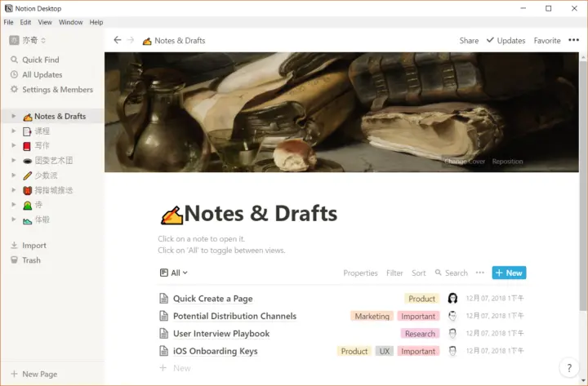Viewport: 588px width, 386px height.
Task: Open database Properties
Action: [x=360, y=273]
